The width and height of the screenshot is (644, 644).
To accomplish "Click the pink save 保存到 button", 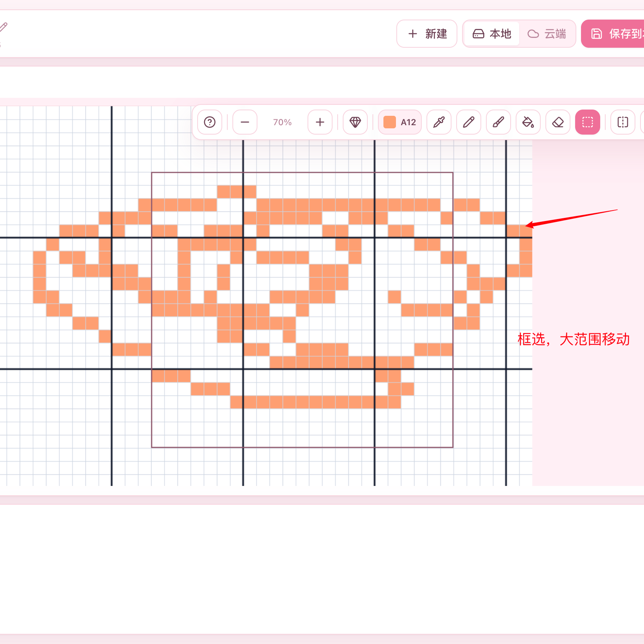I will pyautogui.click(x=613, y=34).
